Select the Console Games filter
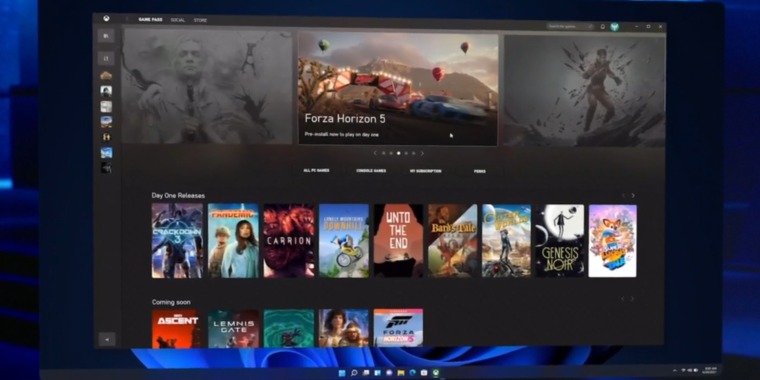 click(371, 171)
